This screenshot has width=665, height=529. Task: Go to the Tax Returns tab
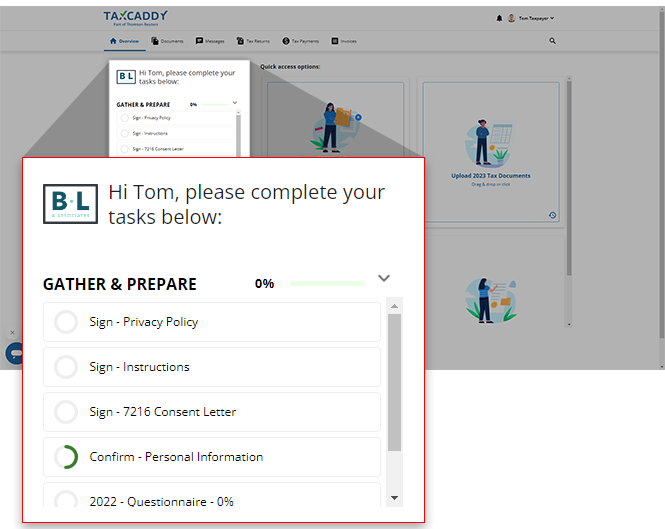pyautogui.click(x=253, y=41)
